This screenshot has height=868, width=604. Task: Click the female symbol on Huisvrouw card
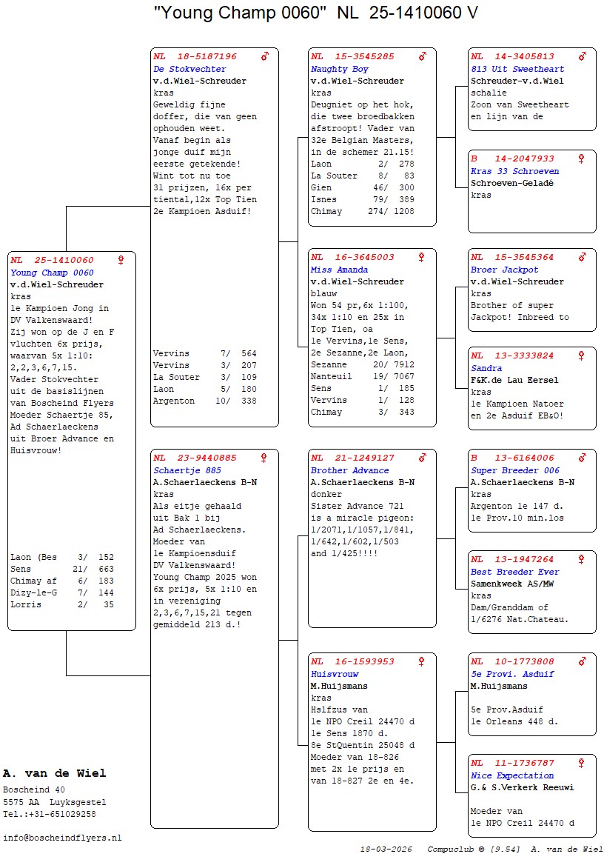(x=422, y=661)
